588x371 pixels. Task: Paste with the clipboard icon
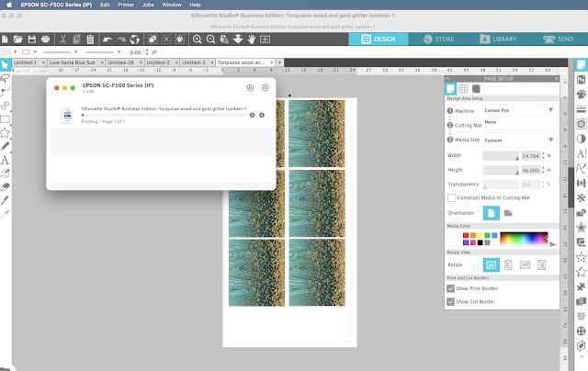90,39
